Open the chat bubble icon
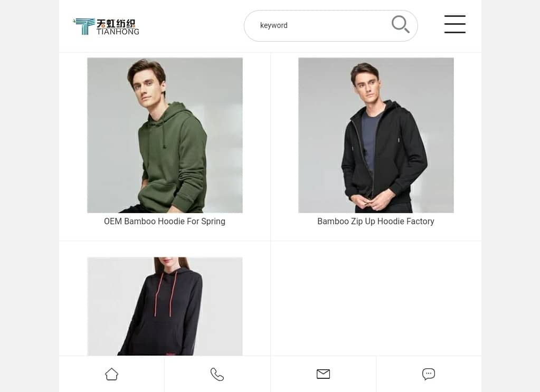 [x=429, y=374]
